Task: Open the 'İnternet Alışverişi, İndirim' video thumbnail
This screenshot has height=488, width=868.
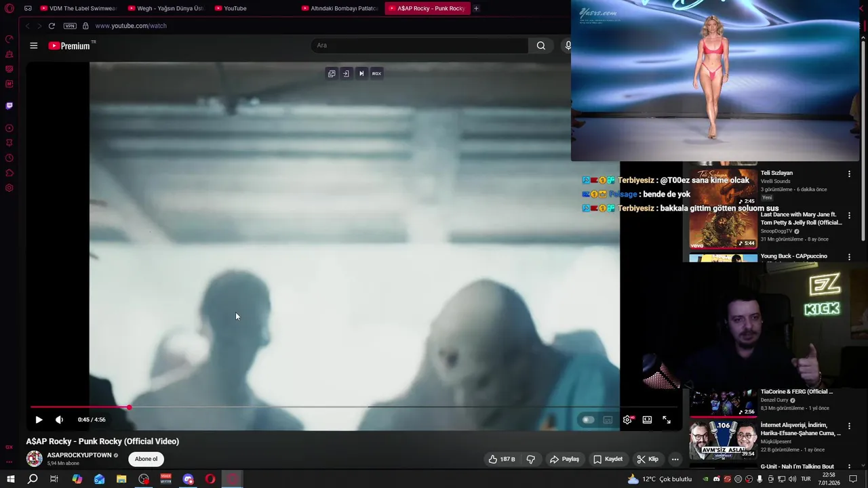Action: [724, 440]
